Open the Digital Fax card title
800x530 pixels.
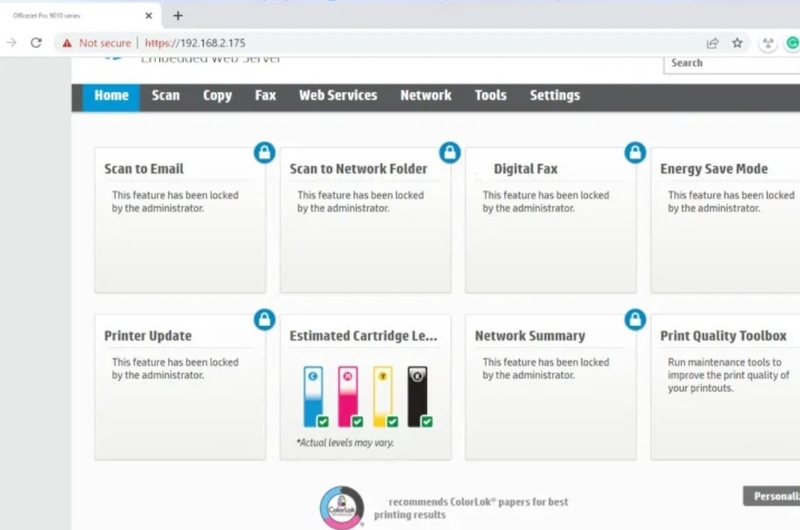click(x=526, y=169)
